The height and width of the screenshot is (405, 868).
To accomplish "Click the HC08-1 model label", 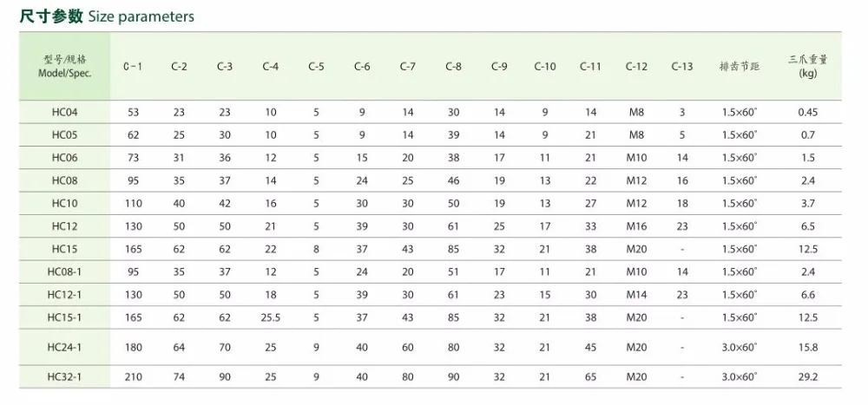I will pyautogui.click(x=65, y=271).
